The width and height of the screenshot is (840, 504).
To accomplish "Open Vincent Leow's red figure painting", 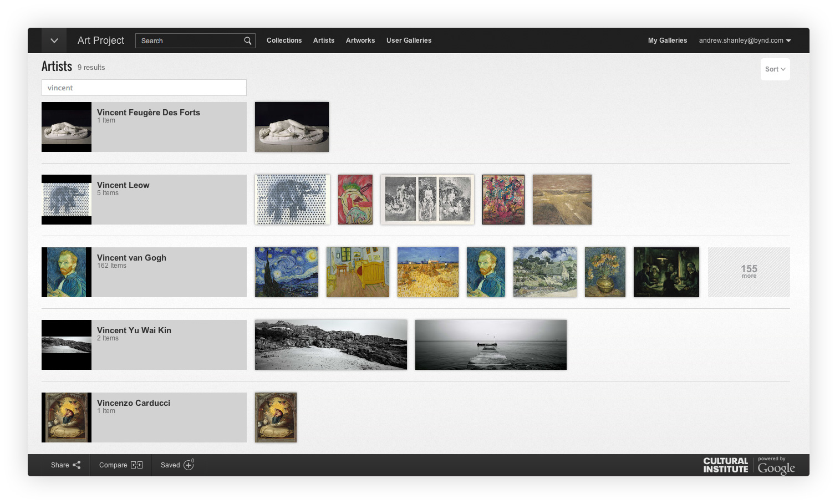I will point(355,200).
